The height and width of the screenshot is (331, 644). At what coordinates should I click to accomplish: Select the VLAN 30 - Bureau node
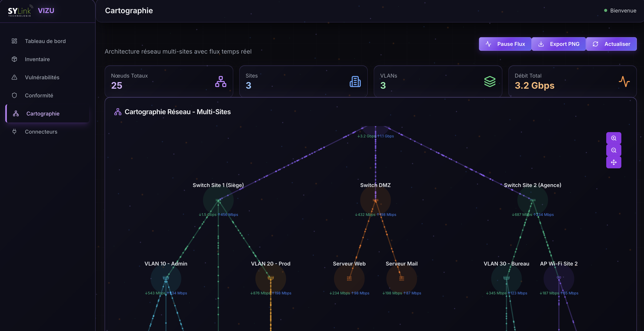[506, 278]
